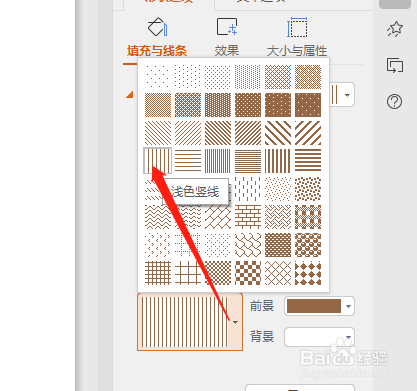This screenshot has width=417, height=391.
Task: Use the shingle pattern swatch
Action: 248,245
